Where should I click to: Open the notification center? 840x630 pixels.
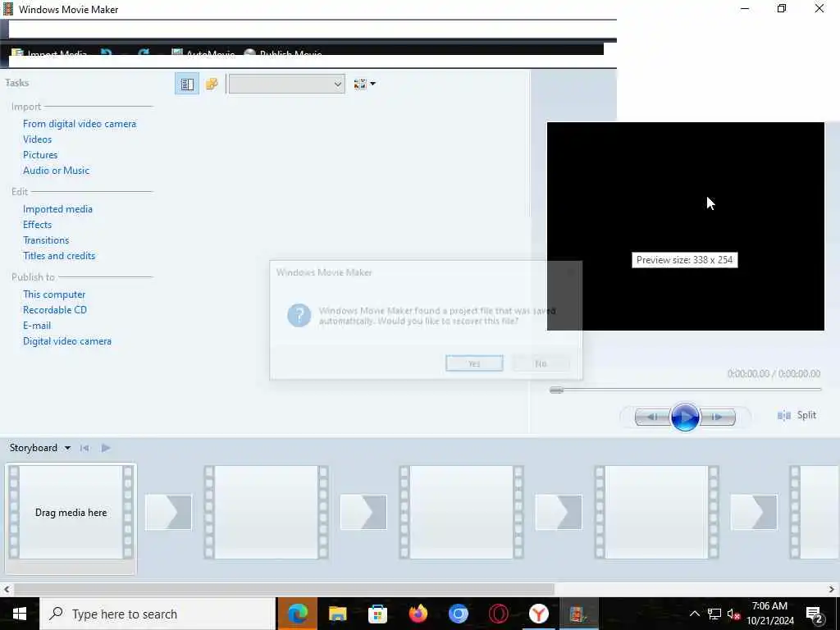point(815,614)
